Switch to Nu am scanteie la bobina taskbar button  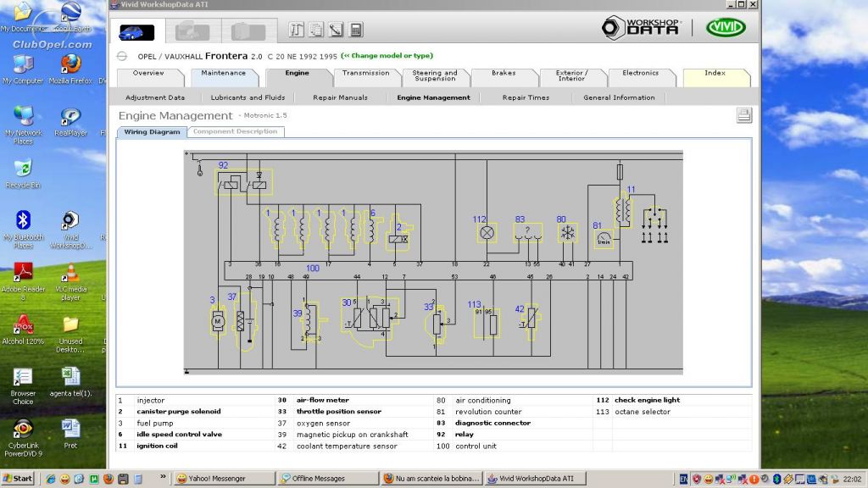pyautogui.click(x=431, y=479)
